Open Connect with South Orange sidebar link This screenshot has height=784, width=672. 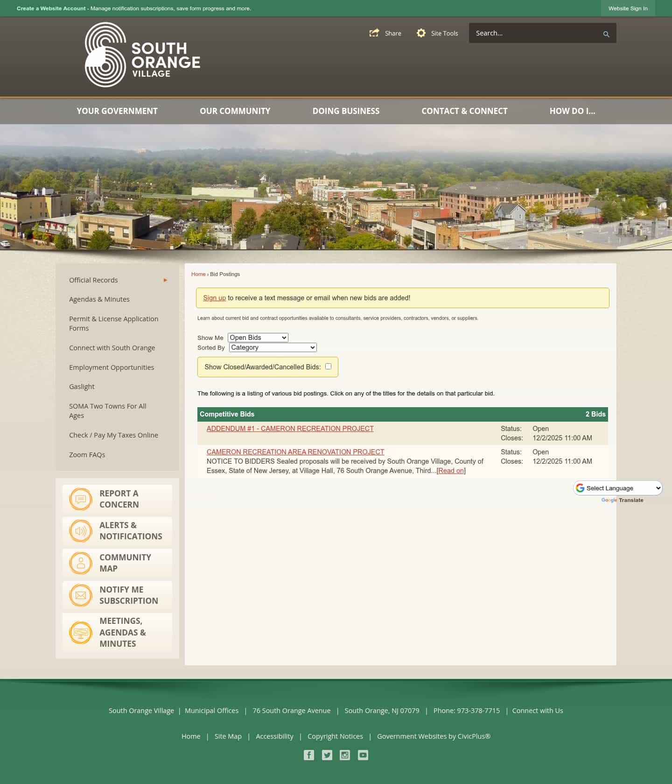point(112,348)
